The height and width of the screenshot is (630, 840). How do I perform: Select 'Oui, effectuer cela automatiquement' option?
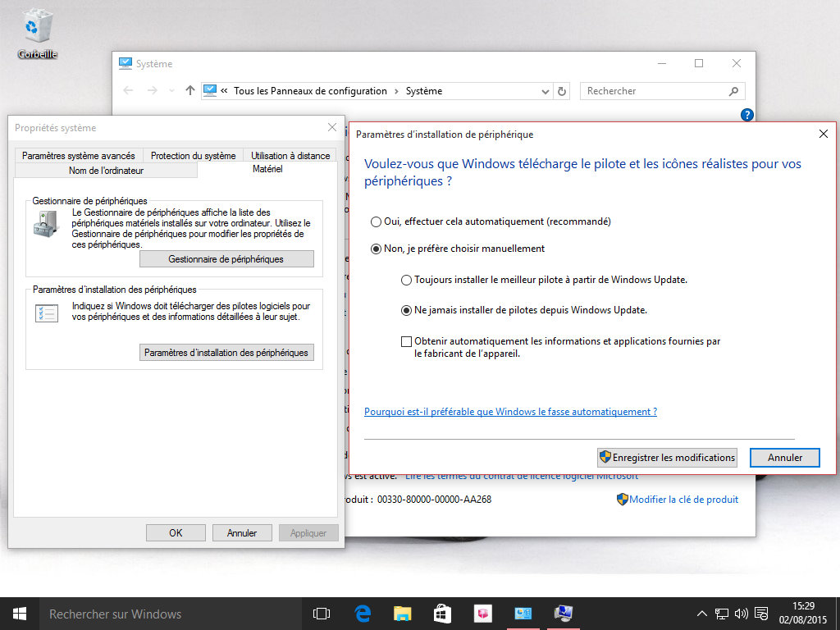point(376,221)
